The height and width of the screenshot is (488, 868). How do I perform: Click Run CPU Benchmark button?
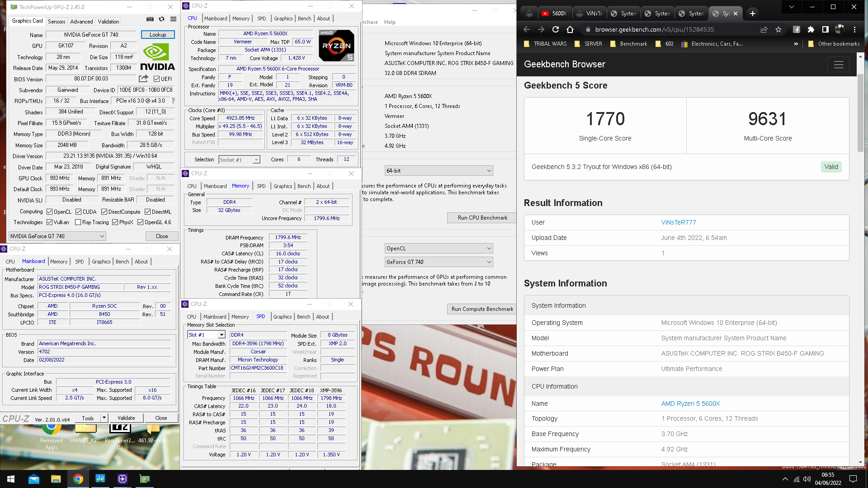click(482, 218)
